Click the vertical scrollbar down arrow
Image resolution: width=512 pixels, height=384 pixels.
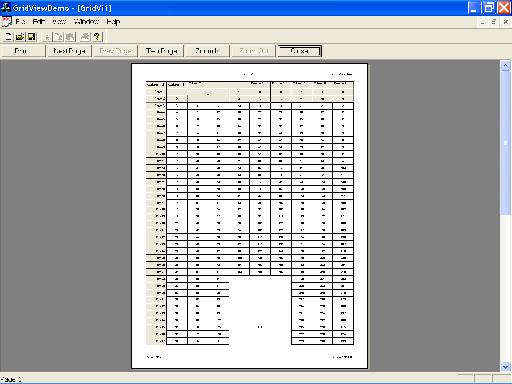505,366
